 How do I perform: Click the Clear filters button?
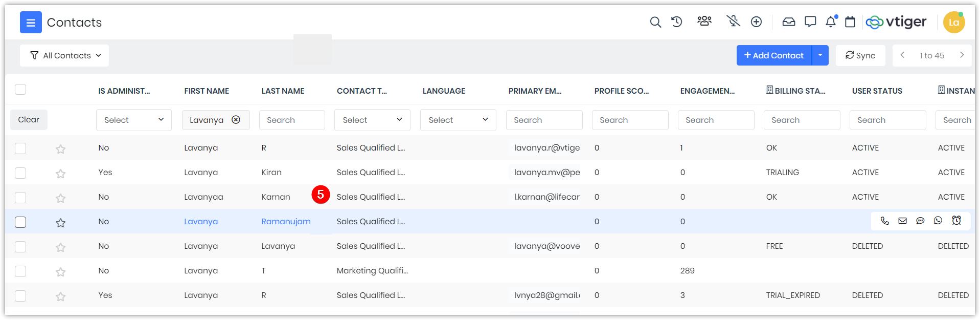point(29,119)
